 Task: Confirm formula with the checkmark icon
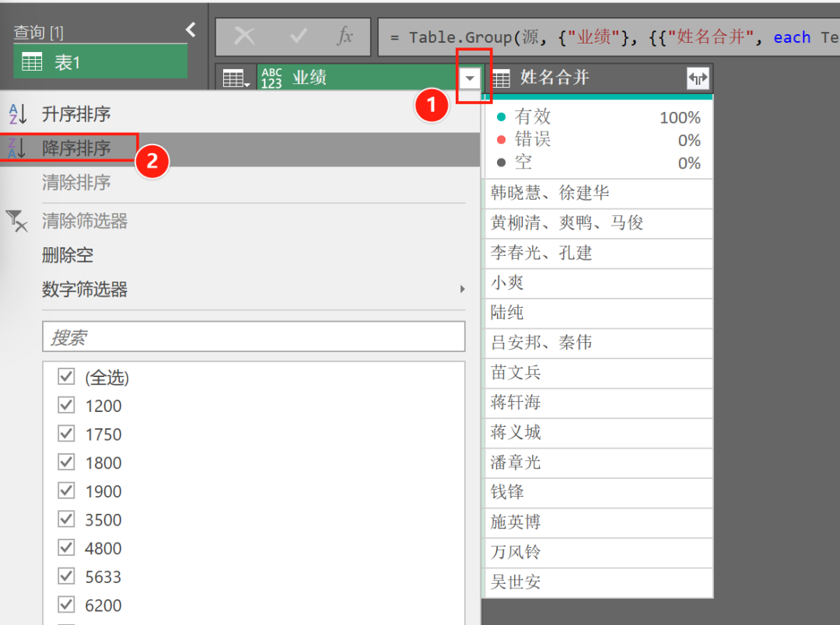coord(298,37)
